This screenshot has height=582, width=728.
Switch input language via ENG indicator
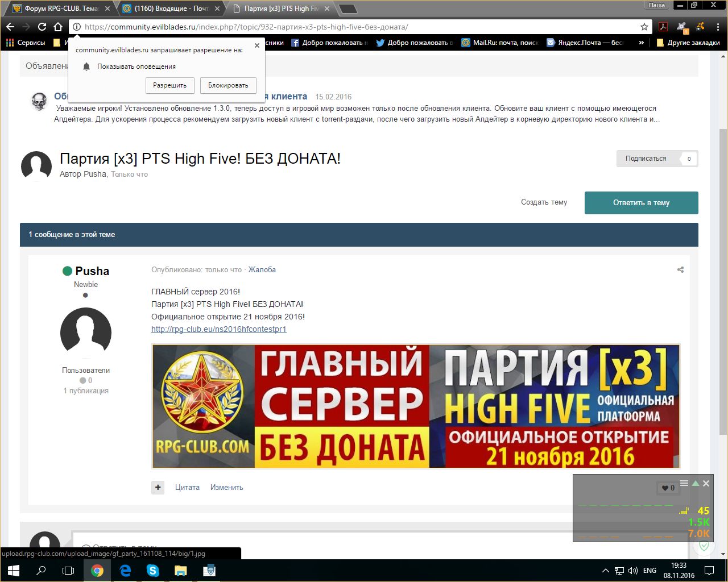coord(650,571)
